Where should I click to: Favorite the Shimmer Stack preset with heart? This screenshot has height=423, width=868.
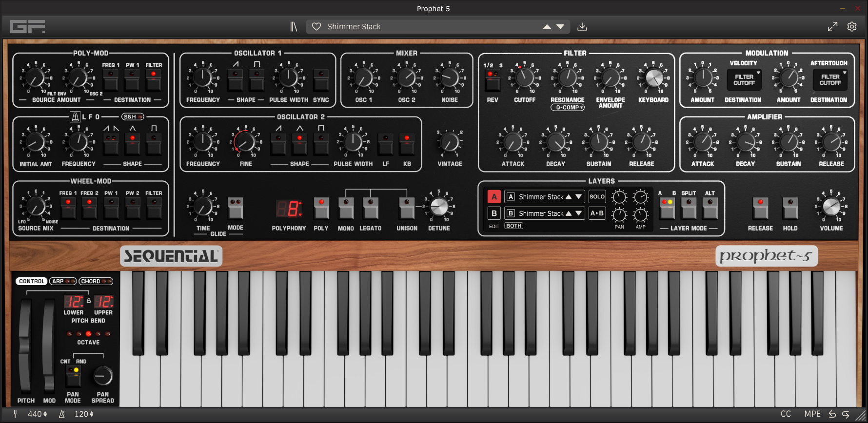click(x=316, y=27)
